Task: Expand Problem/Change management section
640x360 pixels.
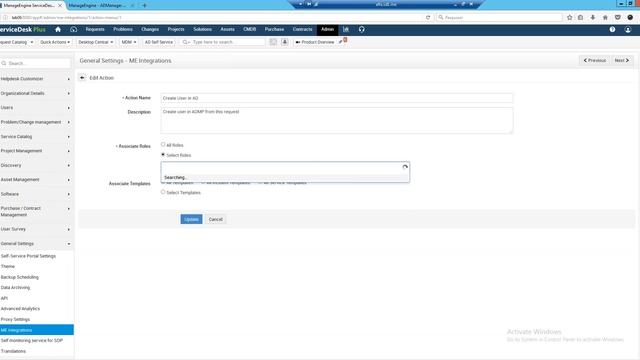Action: click(x=36, y=122)
